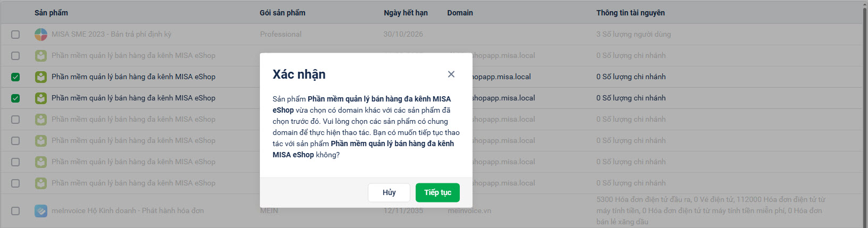The image size is (868, 228).
Task: Click the 'meinvoice.vn' domain cell
Action: coord(469,210)
